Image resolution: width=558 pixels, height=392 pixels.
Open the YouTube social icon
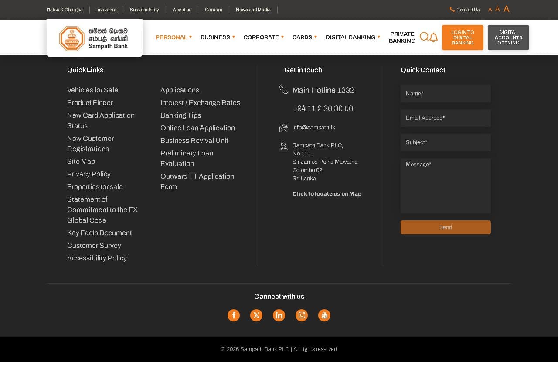(x=324, y=315)
